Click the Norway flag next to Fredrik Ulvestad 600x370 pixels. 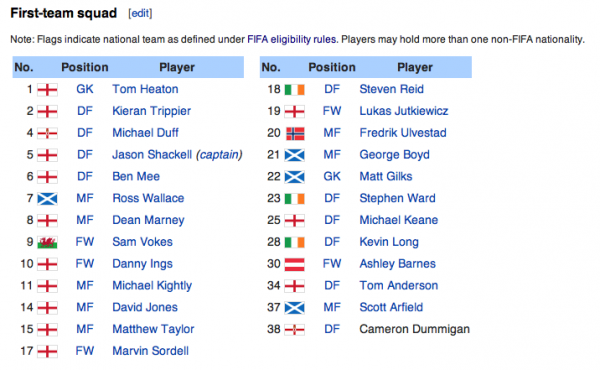pos(295,134)
